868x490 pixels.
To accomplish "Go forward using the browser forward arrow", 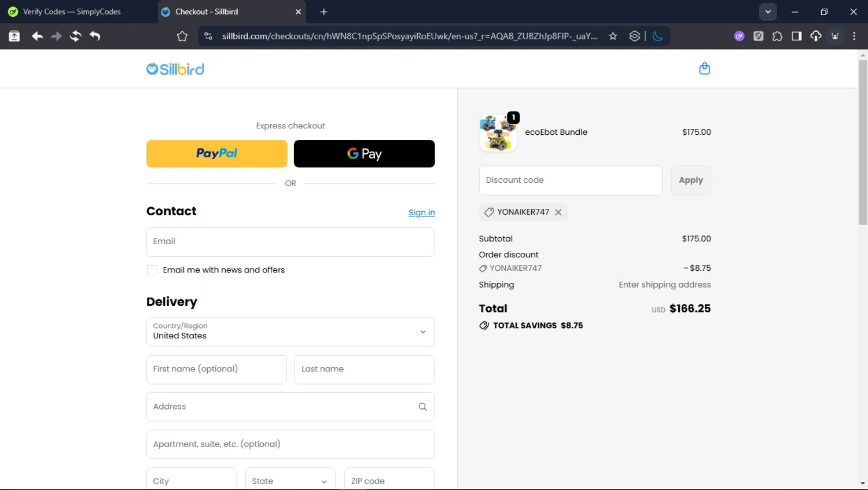I will pyautogui.click(x=56, y=36).
